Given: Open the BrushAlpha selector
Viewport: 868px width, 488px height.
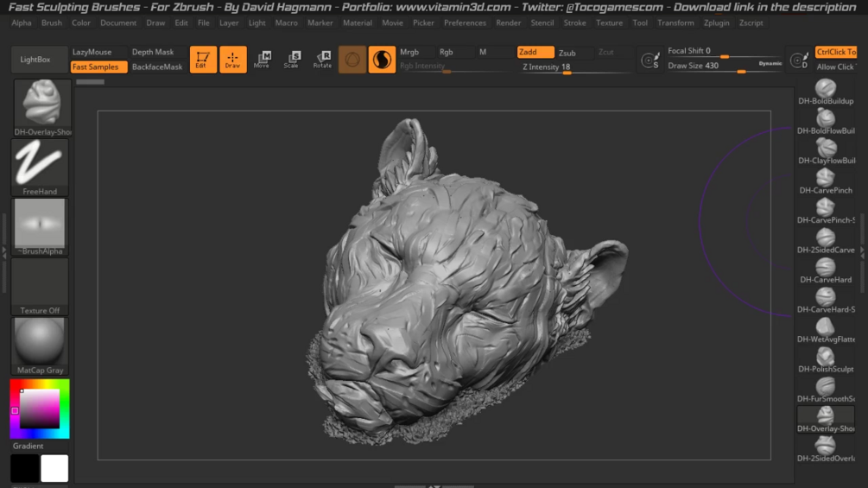Looking at the screenshot, I should click(40, 225).
